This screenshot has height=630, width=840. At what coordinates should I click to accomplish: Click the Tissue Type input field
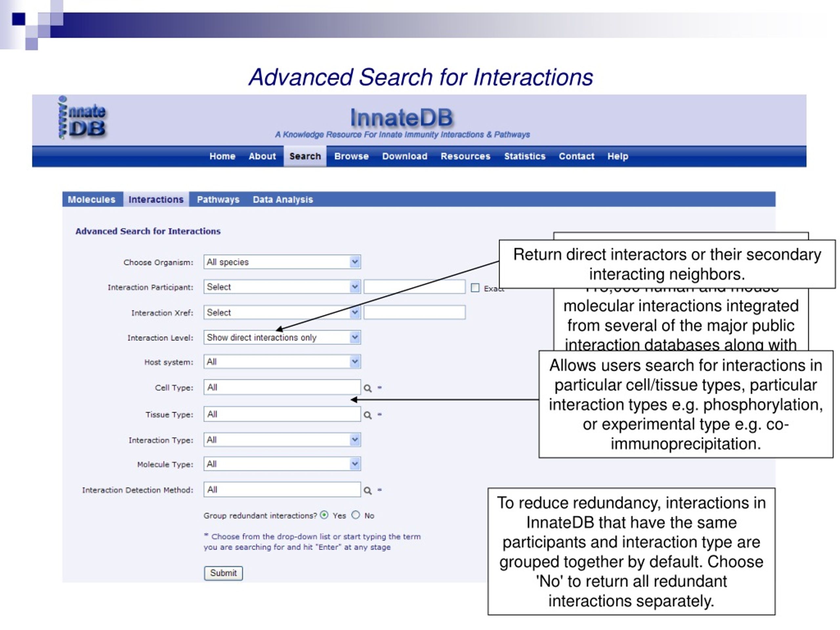[282, 414]
